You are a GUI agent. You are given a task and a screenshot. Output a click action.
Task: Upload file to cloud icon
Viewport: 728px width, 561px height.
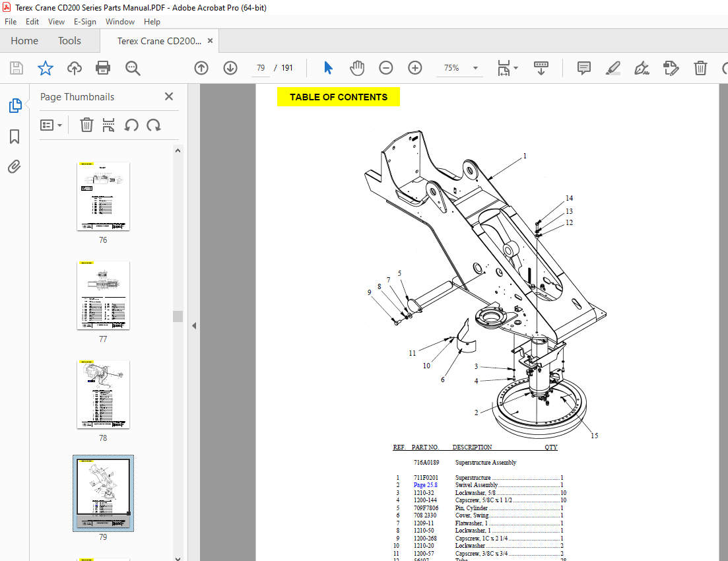[x=75, y=68]
